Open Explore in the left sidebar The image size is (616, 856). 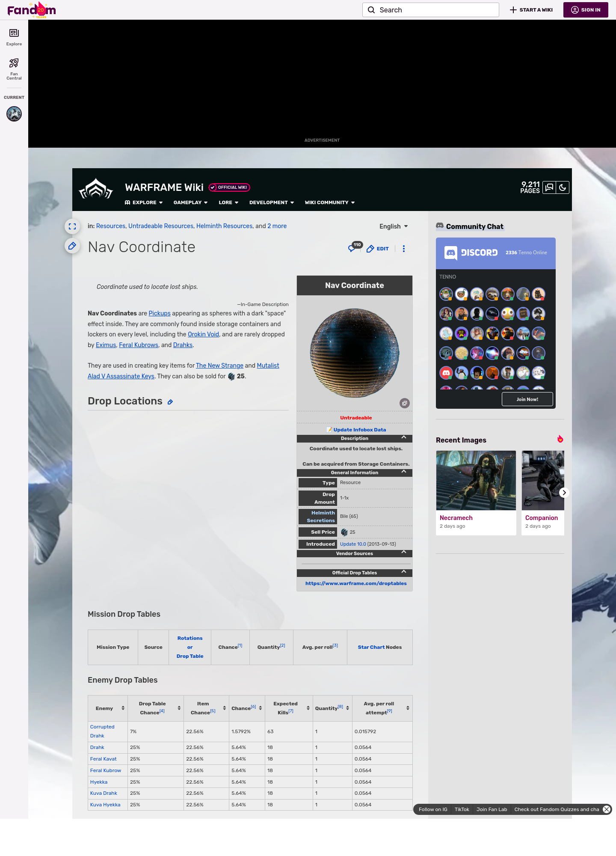coord(14,37)
